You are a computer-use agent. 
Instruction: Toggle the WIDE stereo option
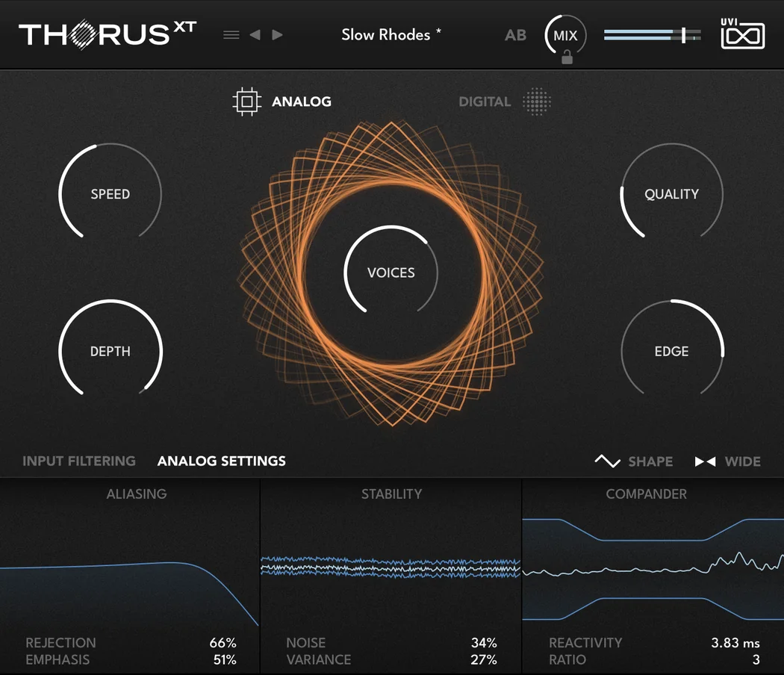(x=743, y=461)
